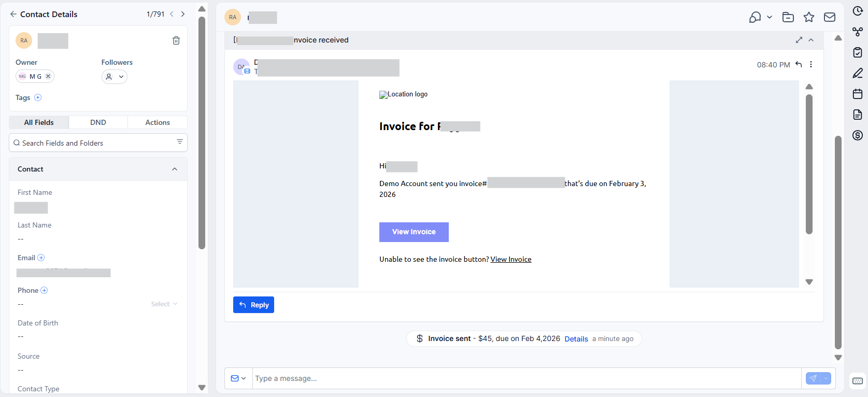Screen dimensions: 868x397
Task: Click the trash icon to delete contact
Action: click(176, 40)
